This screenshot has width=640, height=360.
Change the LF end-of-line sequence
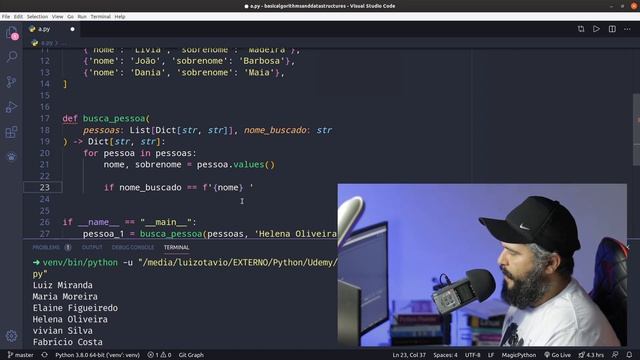(x=491, y=355)
